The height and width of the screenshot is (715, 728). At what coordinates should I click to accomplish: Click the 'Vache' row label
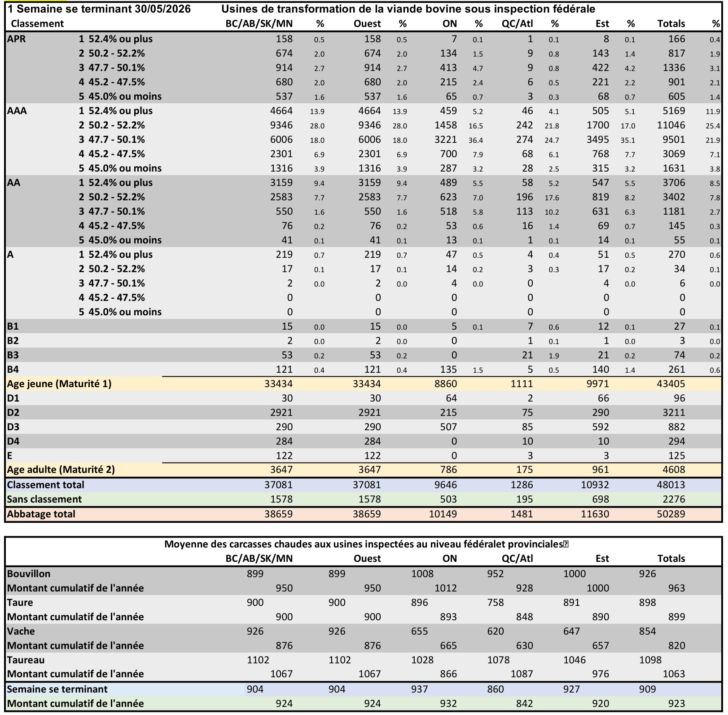tap(21, 631)
